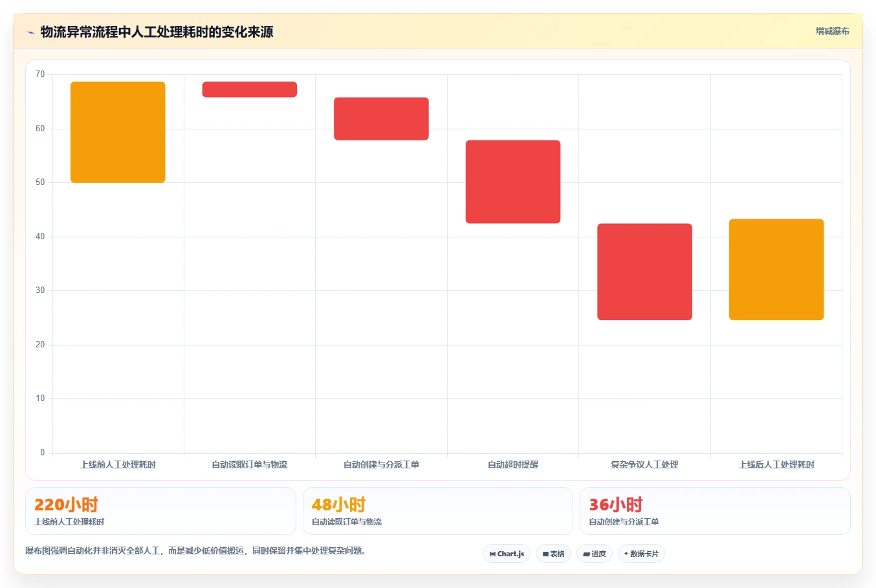Open the 36小时 summary card
The width and height of the screenshot is (876, 588).
point(715,511)
